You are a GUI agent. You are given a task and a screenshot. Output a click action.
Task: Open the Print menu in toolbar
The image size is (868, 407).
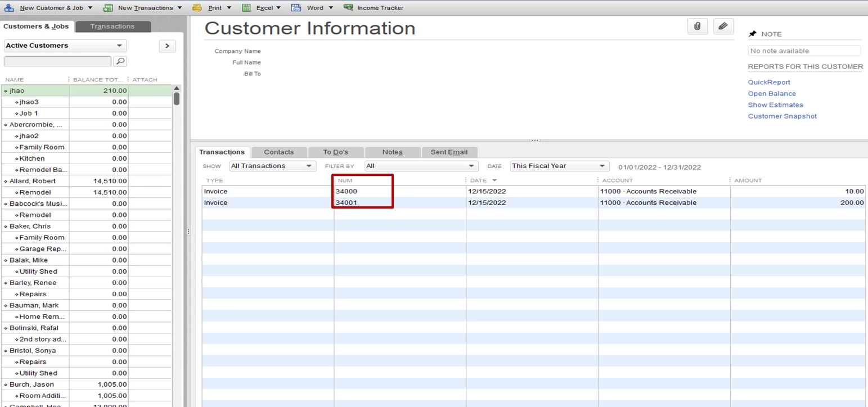point(212,8)
